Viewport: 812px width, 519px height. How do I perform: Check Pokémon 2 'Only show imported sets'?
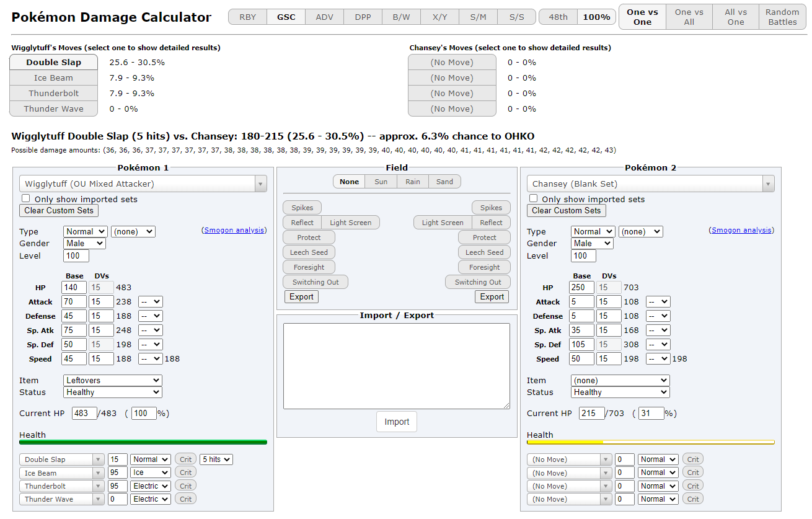pyautogui.click(x=533, y=198)
